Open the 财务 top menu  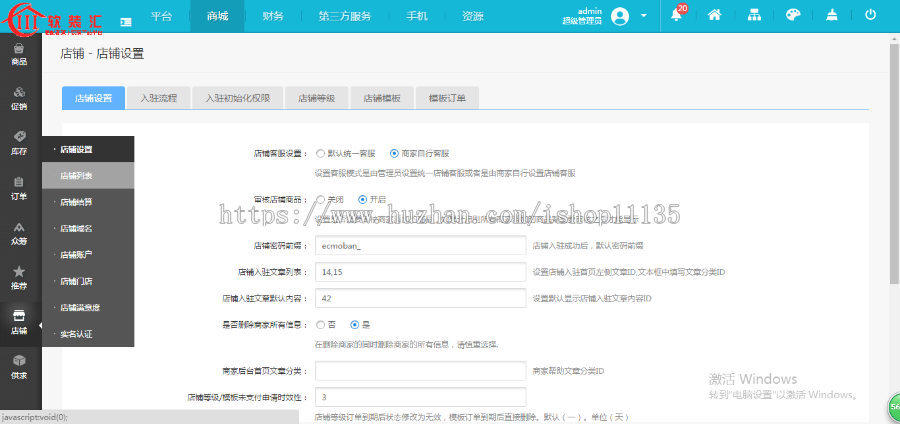tap(272, 17)
